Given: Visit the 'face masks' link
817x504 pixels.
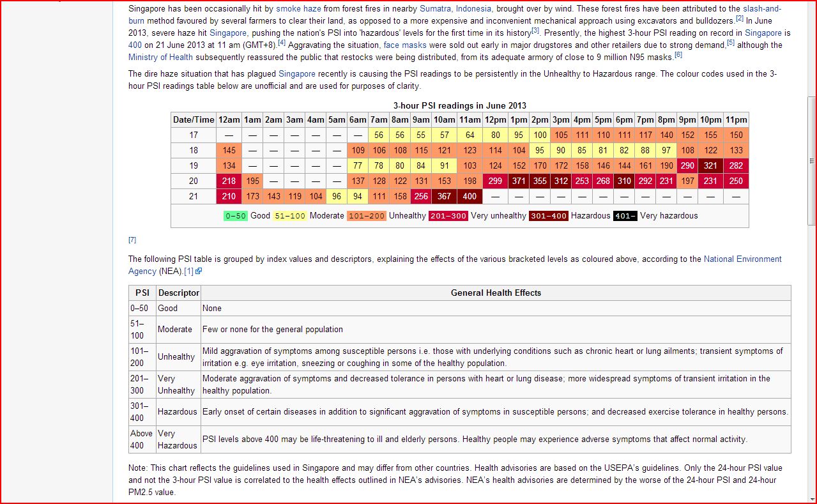Looking at the screenshot, I should [x=404, y=45].
